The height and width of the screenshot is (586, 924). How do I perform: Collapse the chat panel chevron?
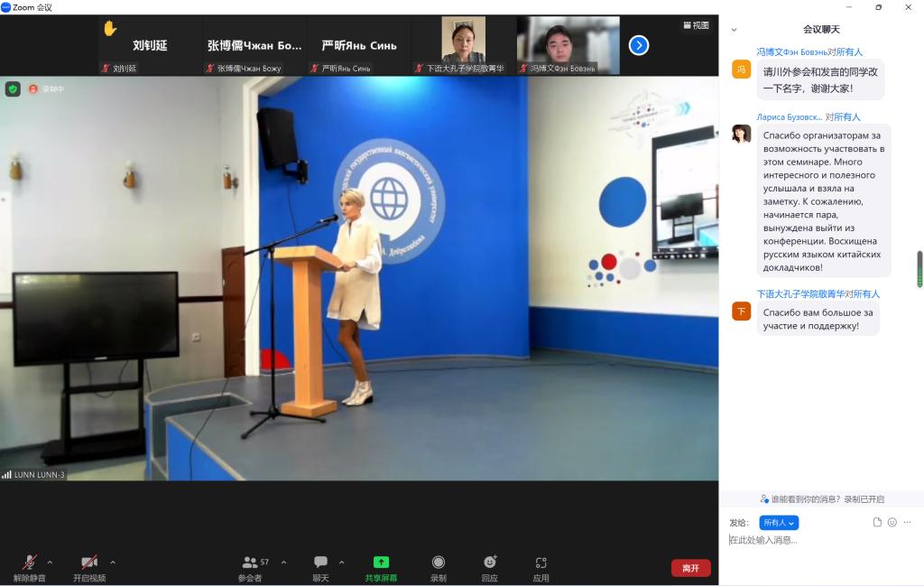click(x=734, y=30)
